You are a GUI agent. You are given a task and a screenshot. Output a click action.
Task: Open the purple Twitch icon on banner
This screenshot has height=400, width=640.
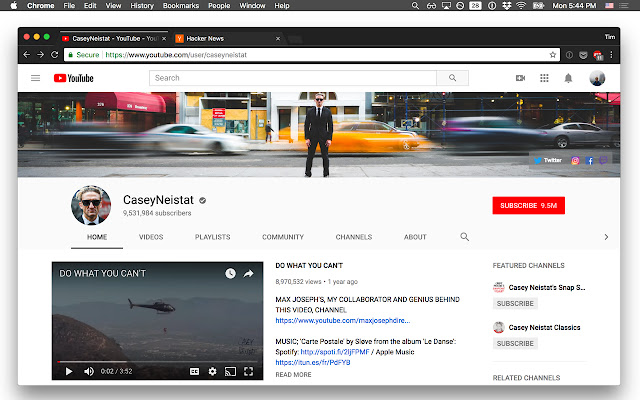[603, 160]
